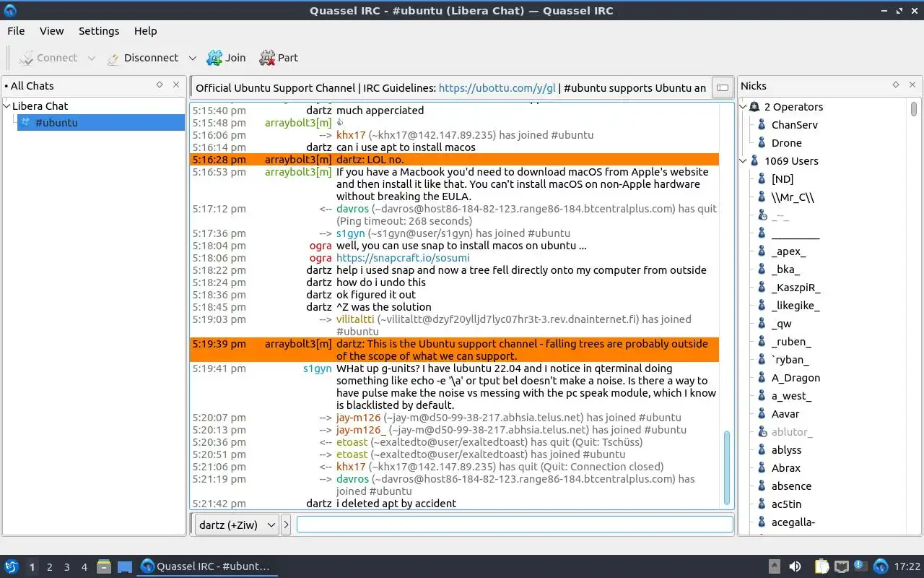Toggle the topic editor button

click(721, 88)
